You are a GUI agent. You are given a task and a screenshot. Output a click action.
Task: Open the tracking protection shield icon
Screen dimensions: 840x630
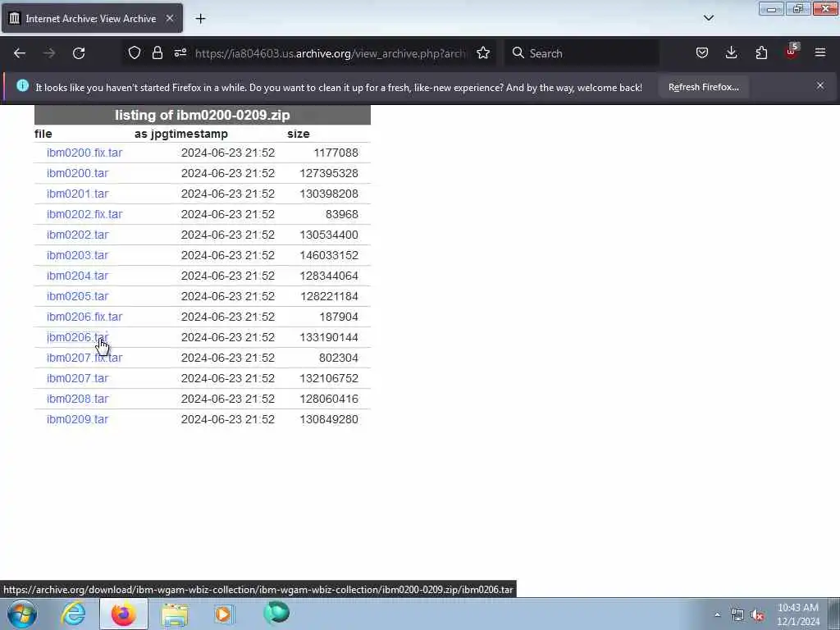tap(135, 53)
